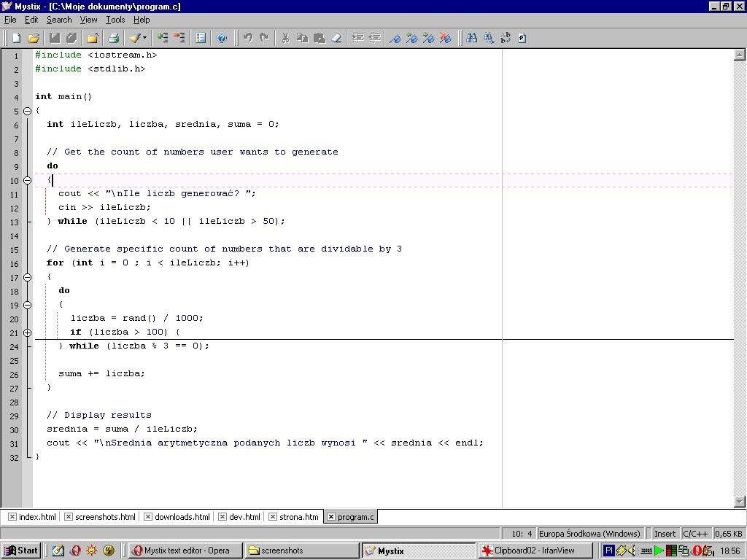Expand the folded block at line 21
This screenshot has width=747, height=560.
coord(27,332)
